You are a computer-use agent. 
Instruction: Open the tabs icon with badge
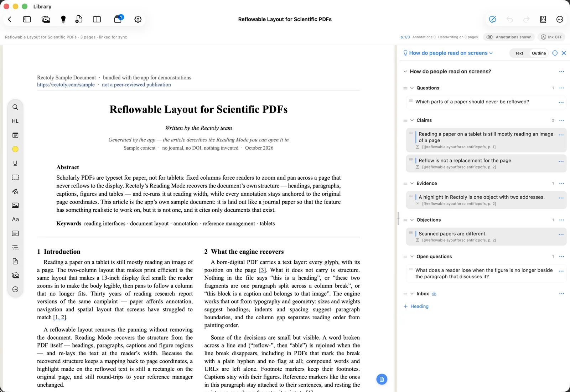coord(118,19)
